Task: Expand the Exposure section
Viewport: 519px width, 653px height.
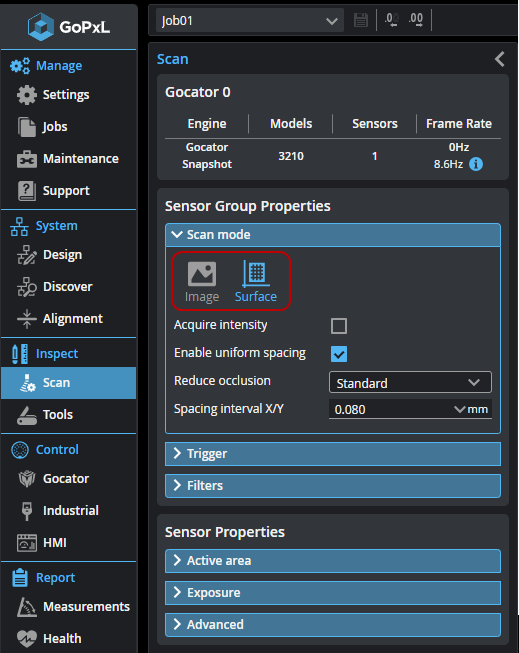Action: [333, 593]
